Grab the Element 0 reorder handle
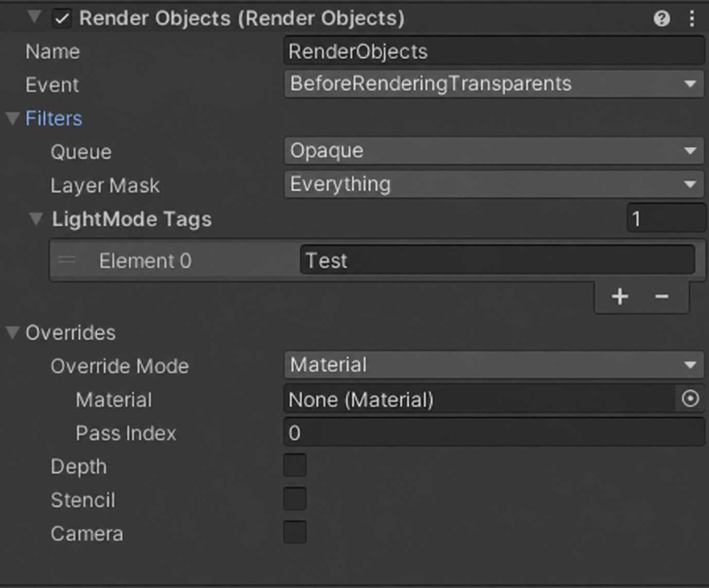 tap(67, 260)
